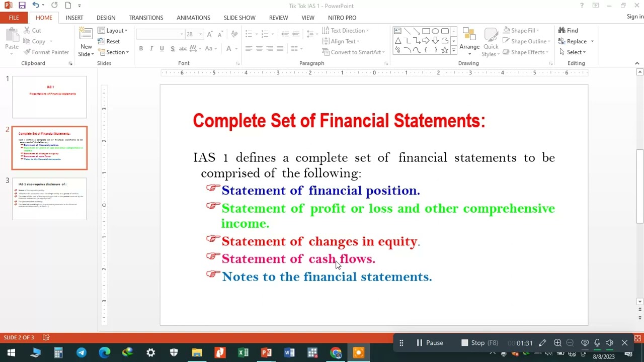The width and height of the screenshot is (644, 362).
Task: Toggle recorder webcam eye icon
Action: tap(585, 343)
